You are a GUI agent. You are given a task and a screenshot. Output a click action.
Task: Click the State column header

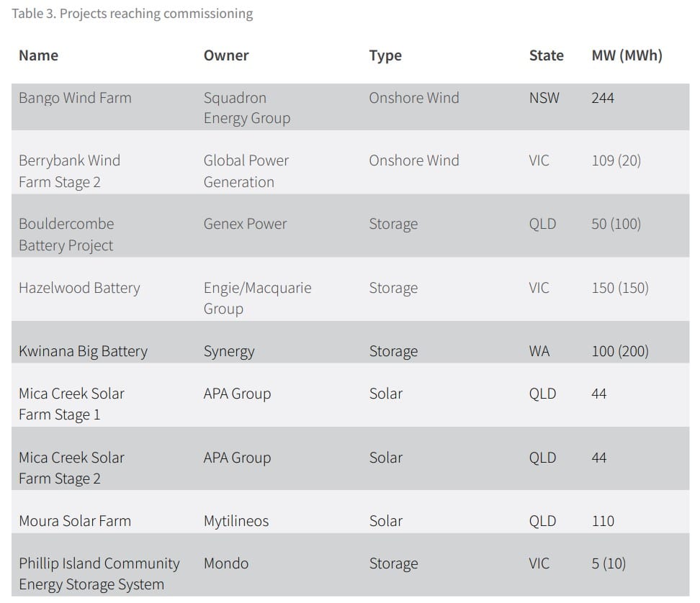(x=546, y=55)
